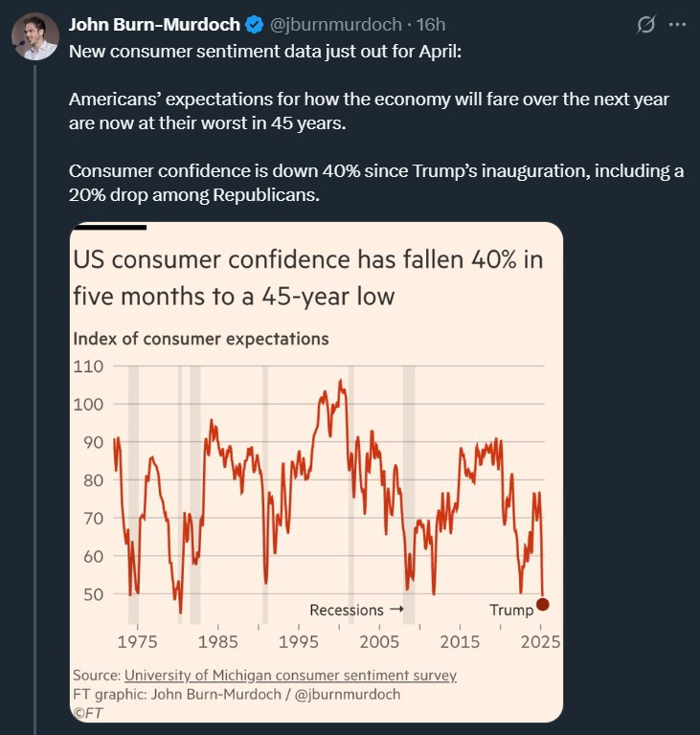Viewport: 700px width, 735px height.
Task: Click the Recessions arrow label
Action: 356,610
